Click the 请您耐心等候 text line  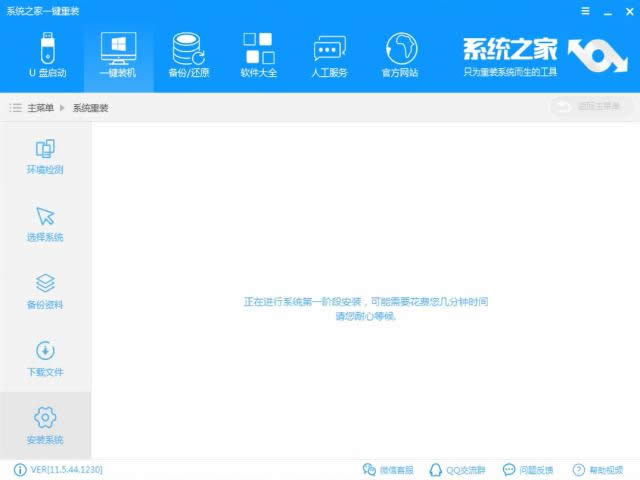366,316
